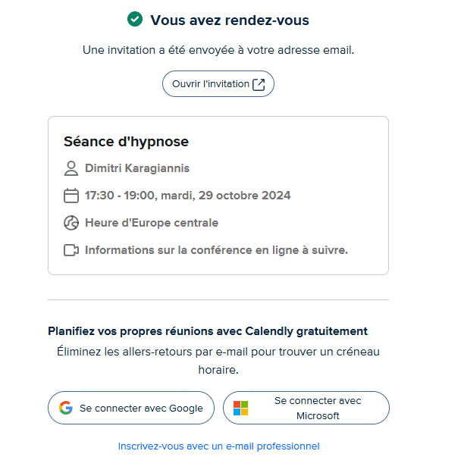Follow the Inscrivez-vous avec un e-mail professionnel link

[218, 446]
